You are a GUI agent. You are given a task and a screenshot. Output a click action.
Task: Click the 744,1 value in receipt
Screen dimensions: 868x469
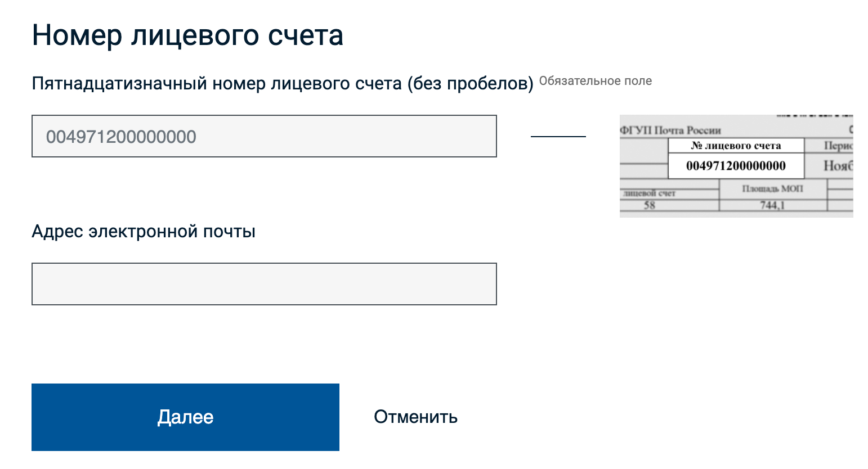pyautogui.click(x=772, y=205)
